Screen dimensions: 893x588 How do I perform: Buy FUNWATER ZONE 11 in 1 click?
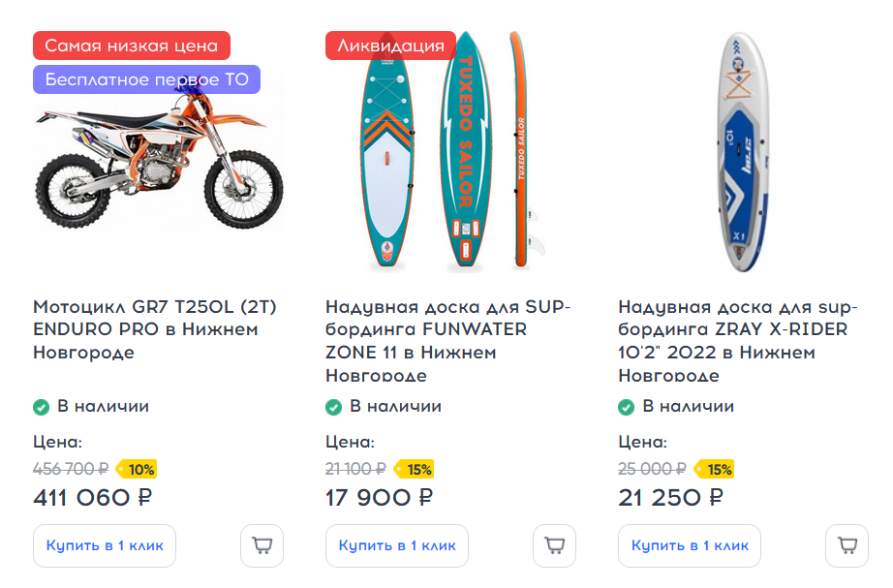point(397,545)
